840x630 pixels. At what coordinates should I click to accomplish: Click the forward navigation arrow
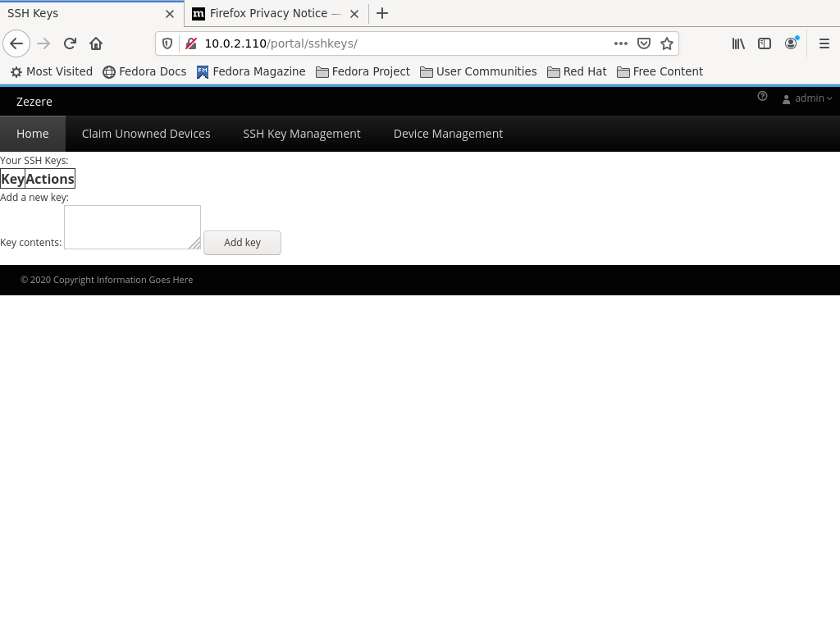(x=43, y=43)
